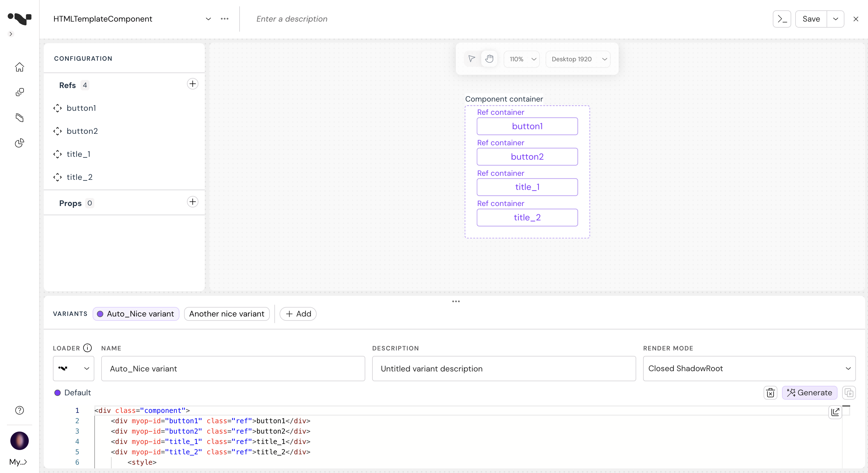Toggle the Default variant radio indicator
The width and height of the screenshot is (868, 473).
(x=58, y=393)
